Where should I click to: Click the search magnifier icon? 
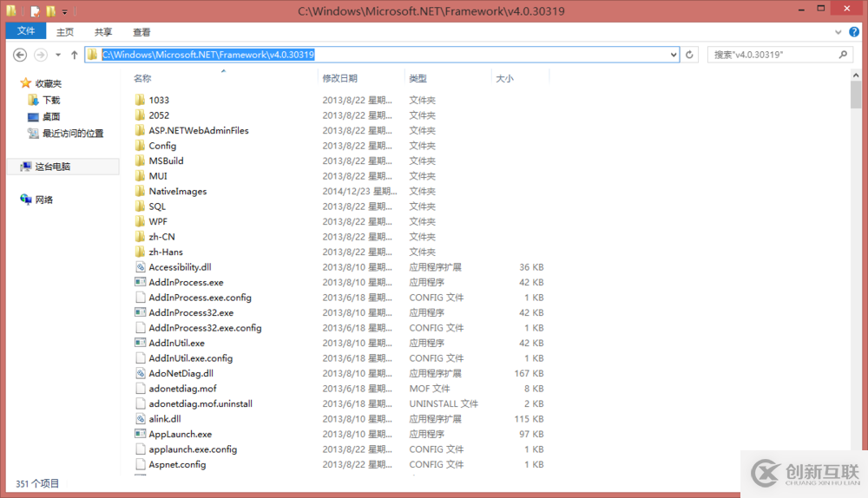(843, 55)
